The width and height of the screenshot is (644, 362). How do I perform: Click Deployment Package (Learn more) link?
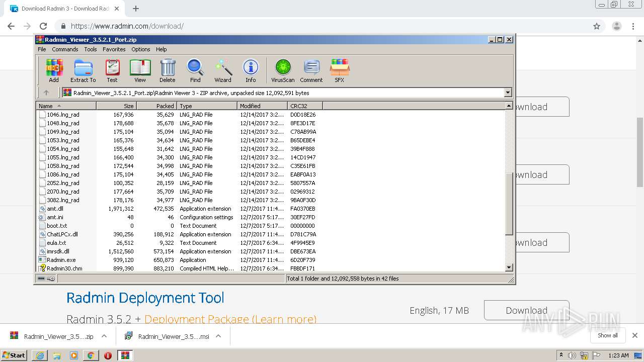click(230, 319)
